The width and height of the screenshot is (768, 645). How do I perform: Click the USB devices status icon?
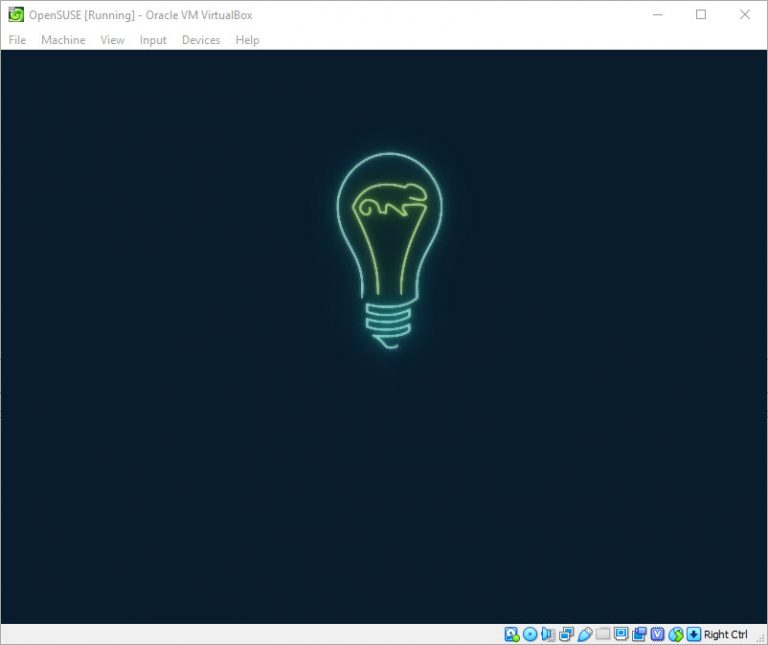pos(584,634)
